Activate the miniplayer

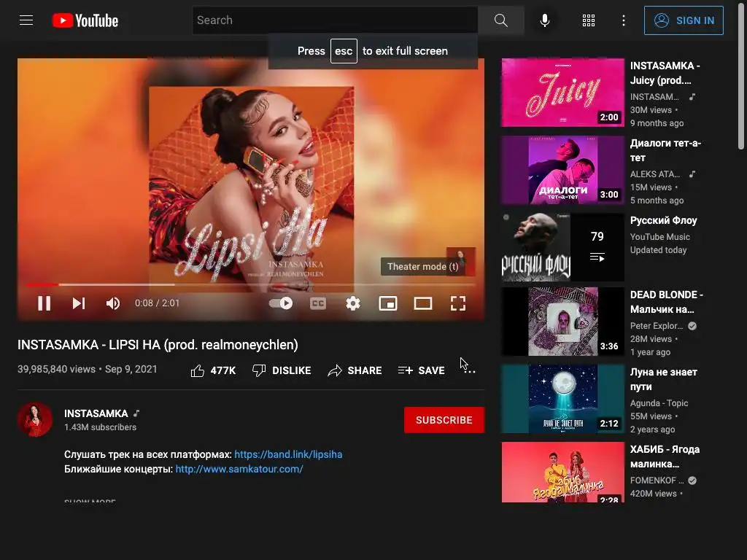388,303
